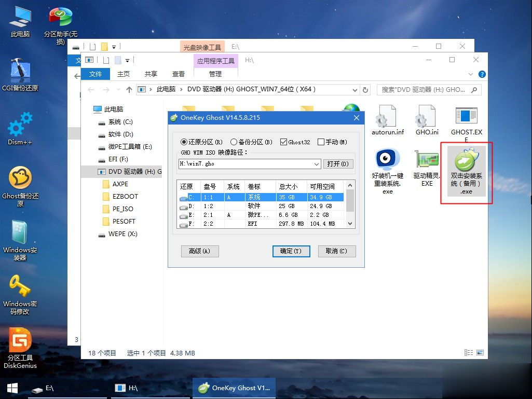Switch to the 主页 ribbon tab
This screenshot has width=532, height=399.
click(124, 74)
